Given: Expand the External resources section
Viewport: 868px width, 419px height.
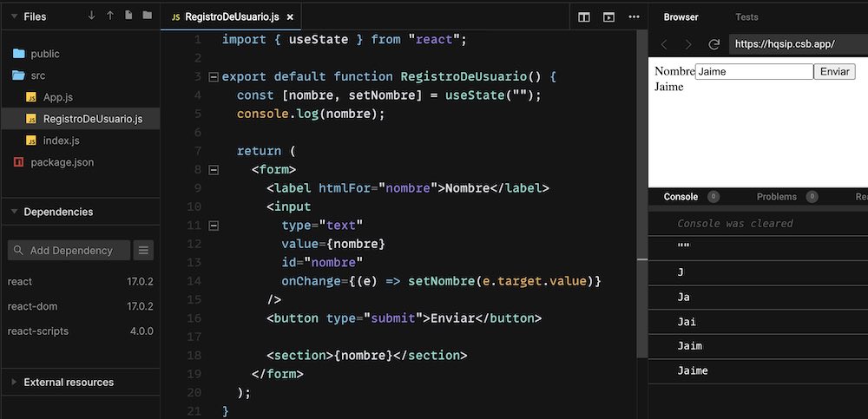Looking at the screenshot, I should click(13, 382).
